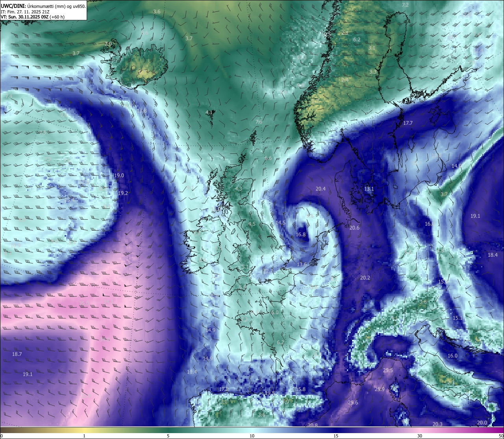Click the 4.5 value over England
Screen dimensions: 504x439
(x=252, y=224)
